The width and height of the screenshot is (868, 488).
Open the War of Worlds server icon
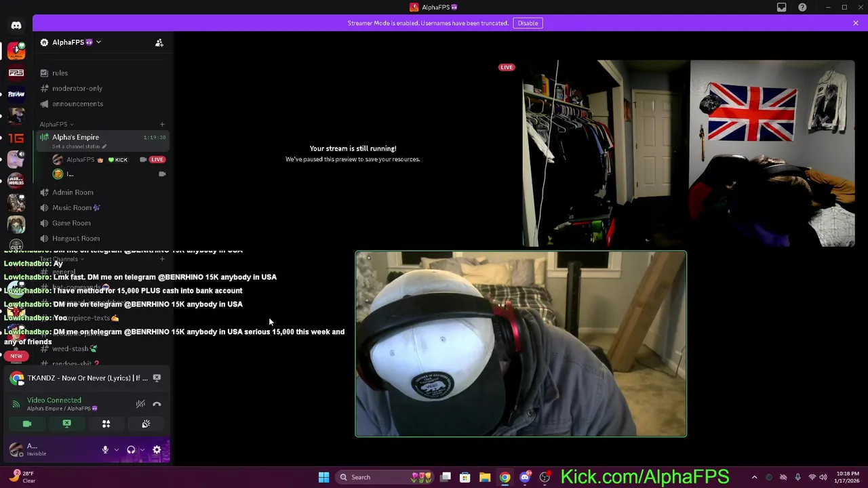point(16,181)
